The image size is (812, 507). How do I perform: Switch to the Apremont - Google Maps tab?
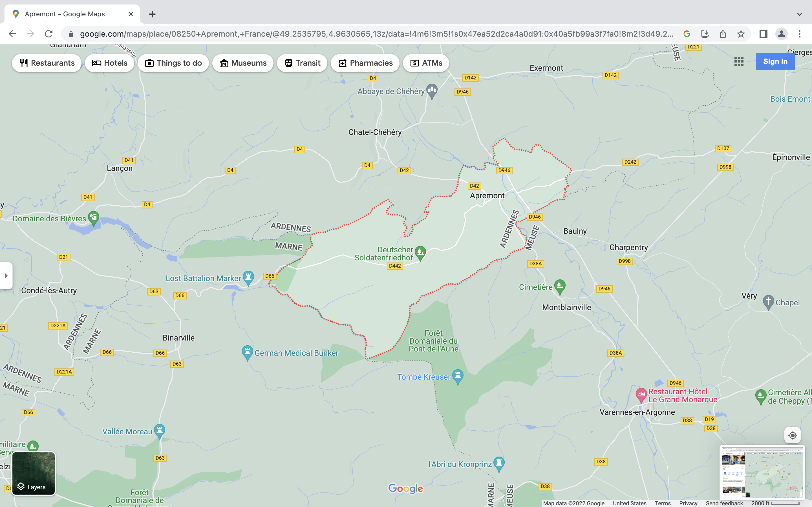point(65,14)
